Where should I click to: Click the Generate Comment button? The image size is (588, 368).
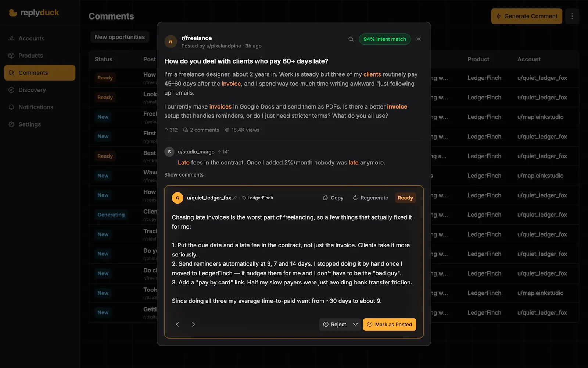click(x=527, y=16)
